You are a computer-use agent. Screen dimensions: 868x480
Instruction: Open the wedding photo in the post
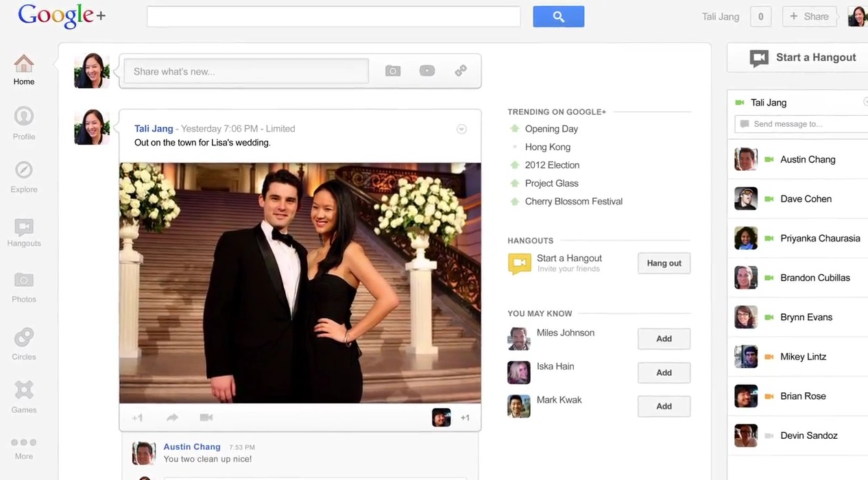point(300,283)
